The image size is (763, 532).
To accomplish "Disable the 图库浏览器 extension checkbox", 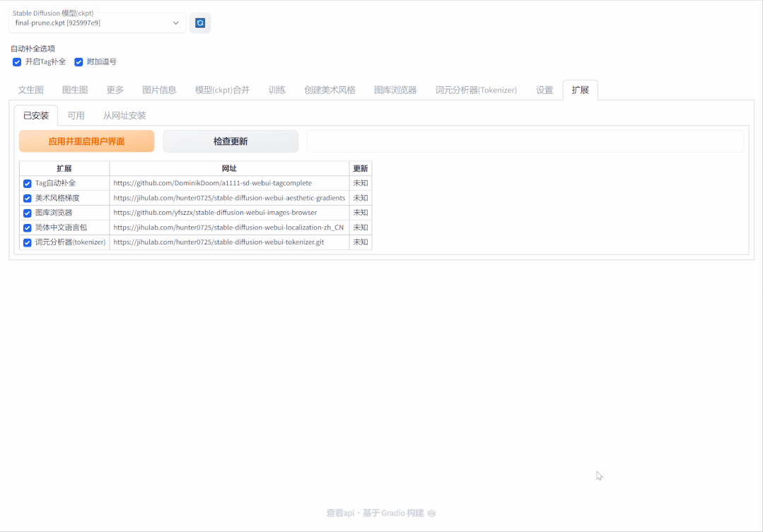I will coord(27,213).
